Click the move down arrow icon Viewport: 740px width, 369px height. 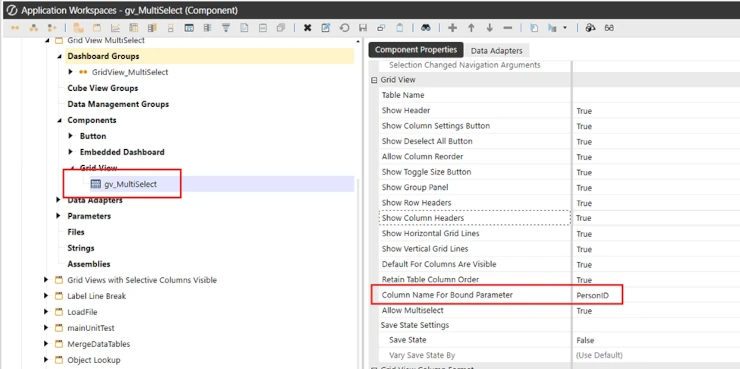(489, 28)
